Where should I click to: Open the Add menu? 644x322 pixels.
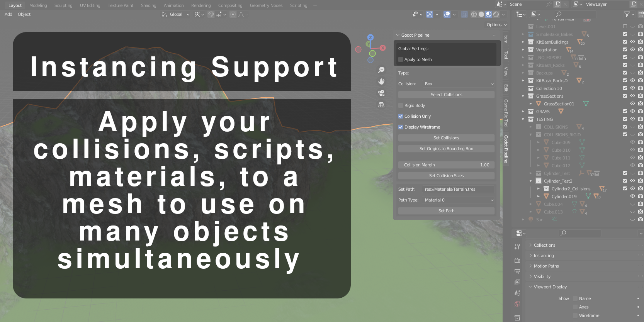click(8, 14)
